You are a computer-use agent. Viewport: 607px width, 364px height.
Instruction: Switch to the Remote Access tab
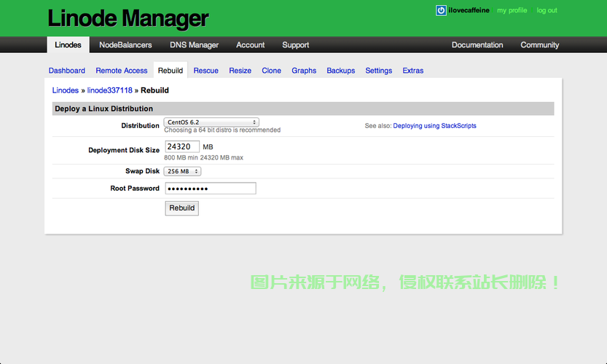pos(122,71)
